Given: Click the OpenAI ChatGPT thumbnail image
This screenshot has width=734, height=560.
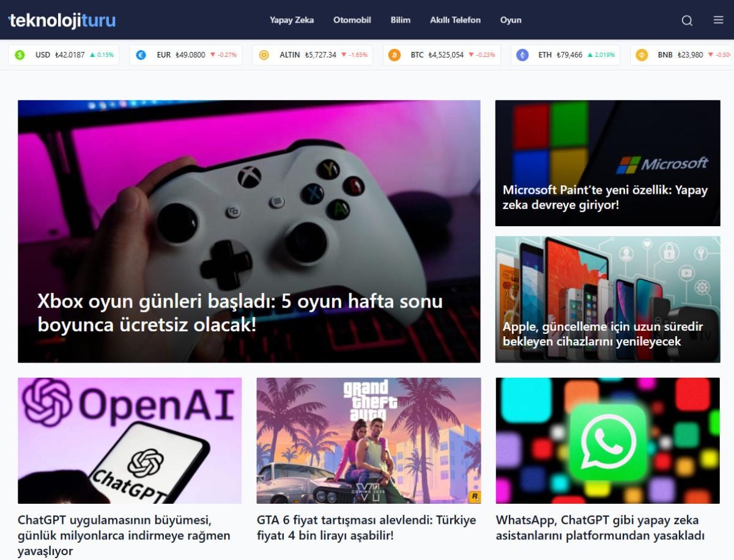Looking at the screenshot, I should pyautogui.click(x=130, y=440).
